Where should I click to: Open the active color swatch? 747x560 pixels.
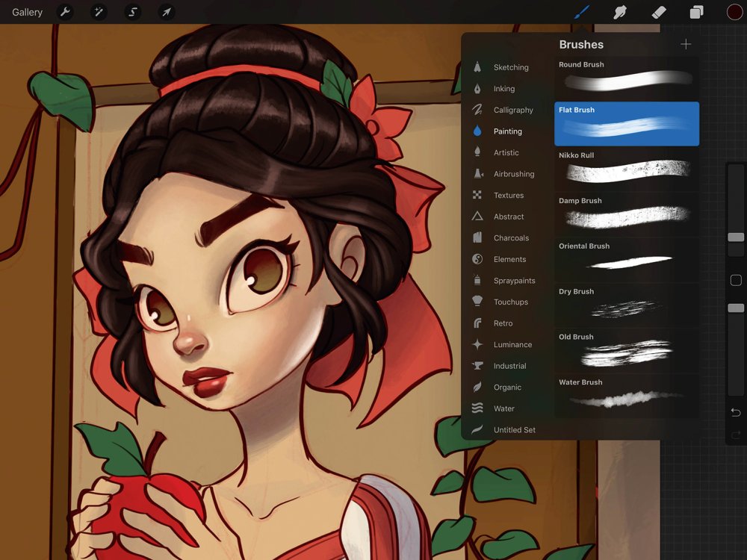click(x=734, y=12)
